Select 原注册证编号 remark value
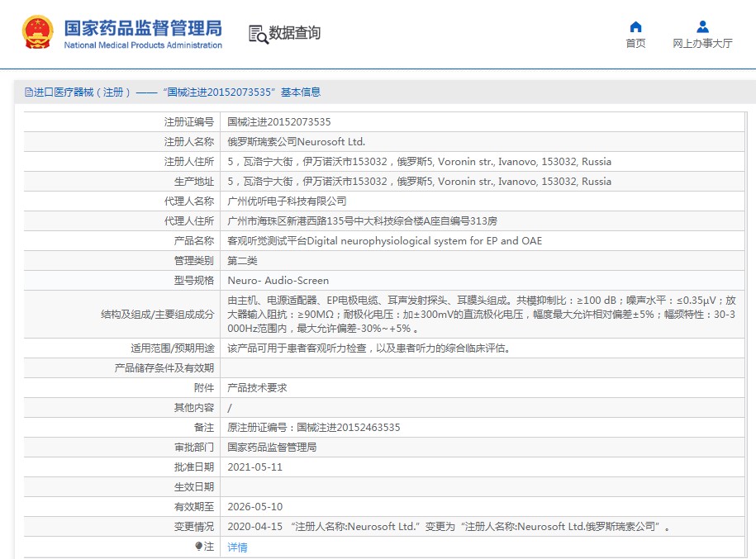 314,428
